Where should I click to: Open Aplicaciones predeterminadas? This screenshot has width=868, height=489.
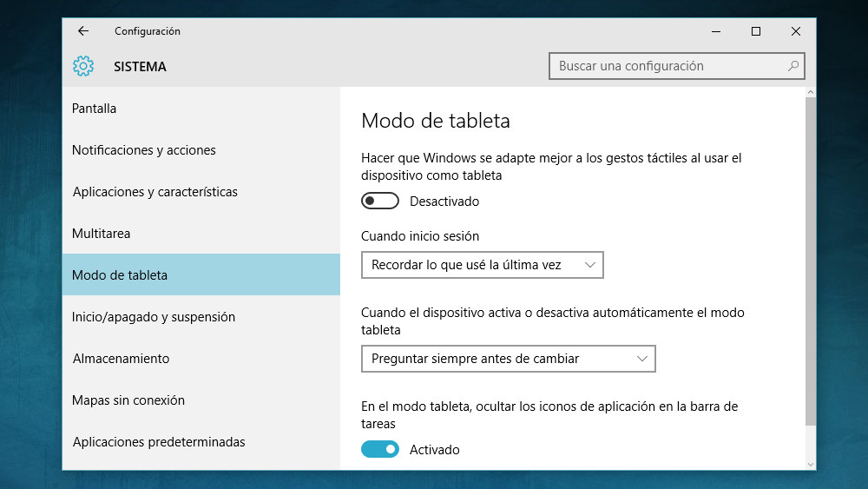(201, 442)
